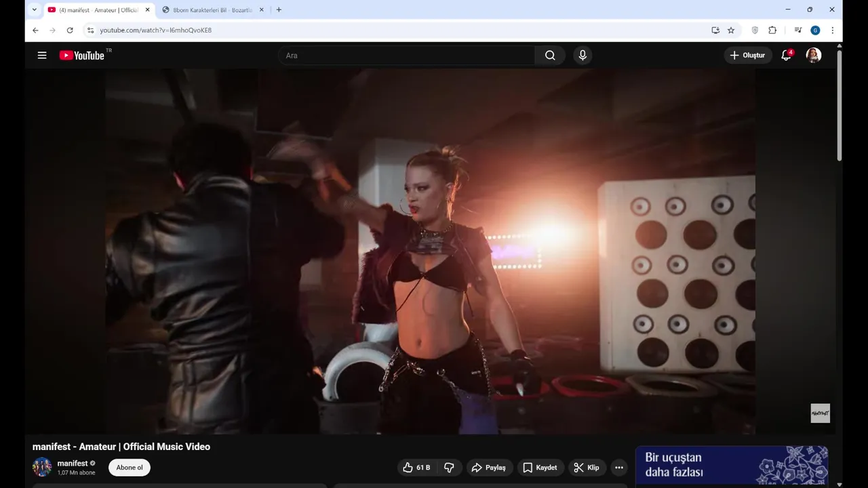
Task: Close the manifest Amateur tab
Action: [147, 10]
